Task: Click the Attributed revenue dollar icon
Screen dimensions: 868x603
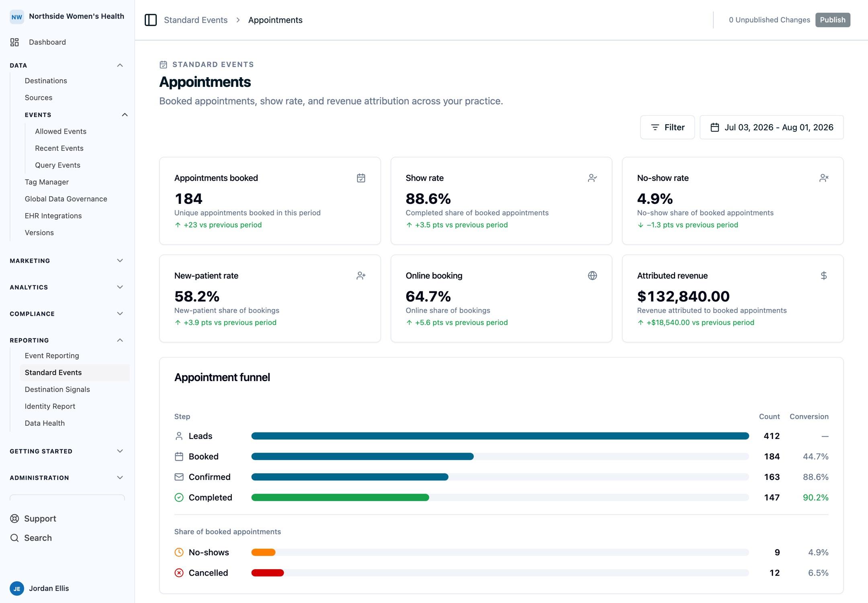Action: (x=824, y=276)
